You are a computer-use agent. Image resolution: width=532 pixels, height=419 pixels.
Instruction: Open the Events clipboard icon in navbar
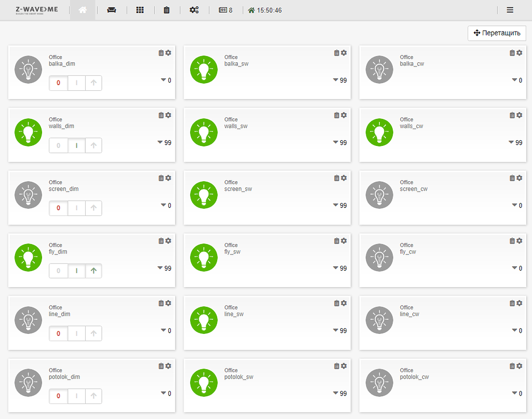click(x=166, y=10)
